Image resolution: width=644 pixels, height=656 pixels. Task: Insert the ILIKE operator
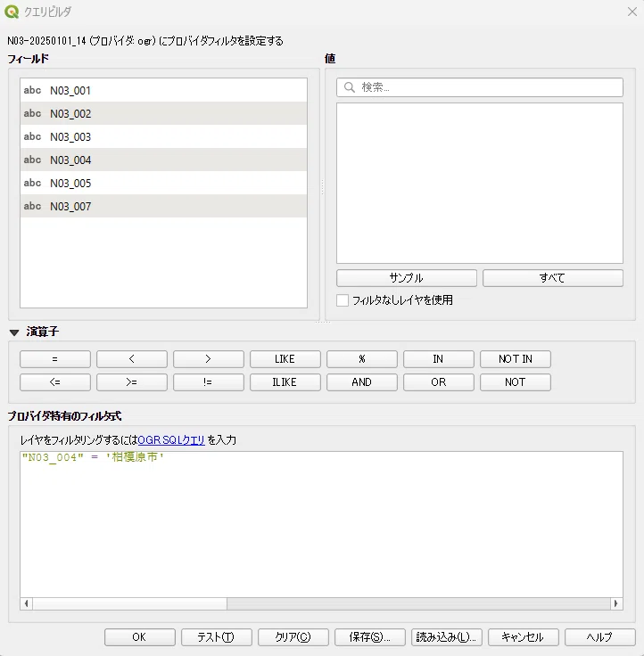pyautogui.click(x=285, y=382)
